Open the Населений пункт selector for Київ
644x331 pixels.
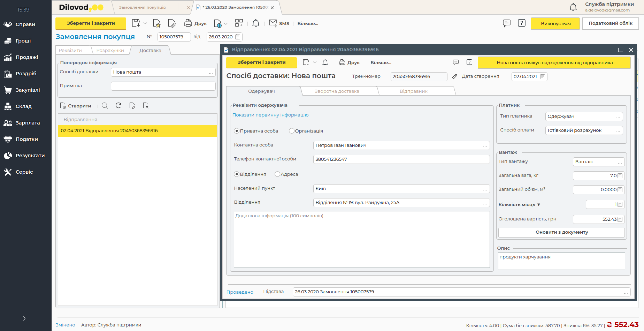[x=485, y=189]
